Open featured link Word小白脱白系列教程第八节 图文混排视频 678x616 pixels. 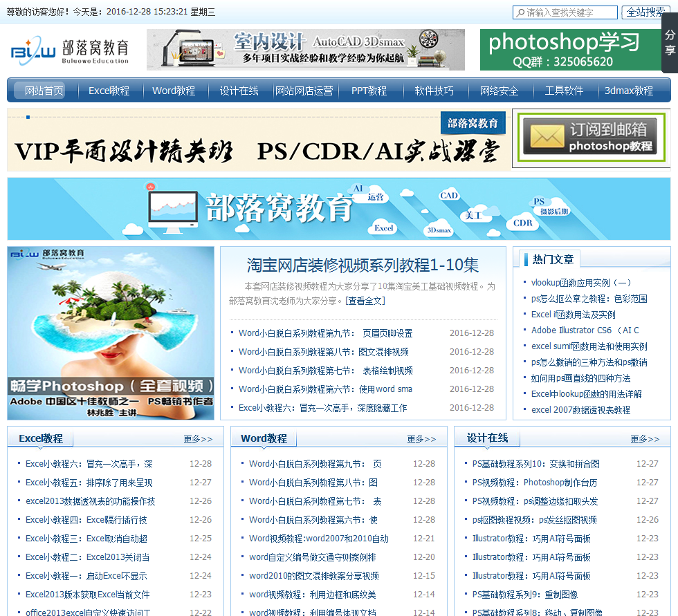tap(324, 352)
